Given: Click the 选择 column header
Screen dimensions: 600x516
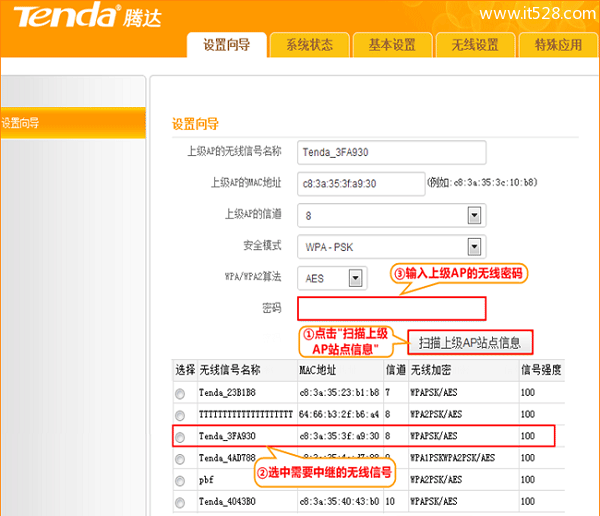Looking at the screenshot, I should coord(185,370).
